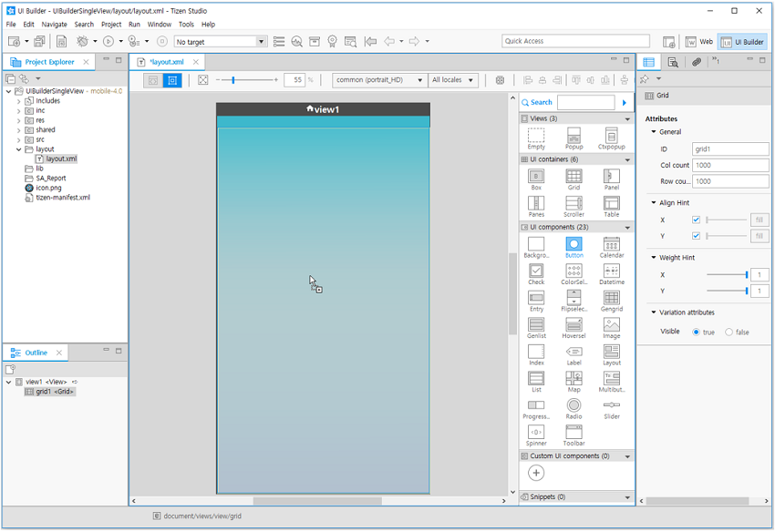Toggle the Align Hint X checkbox

click(697, 220)
